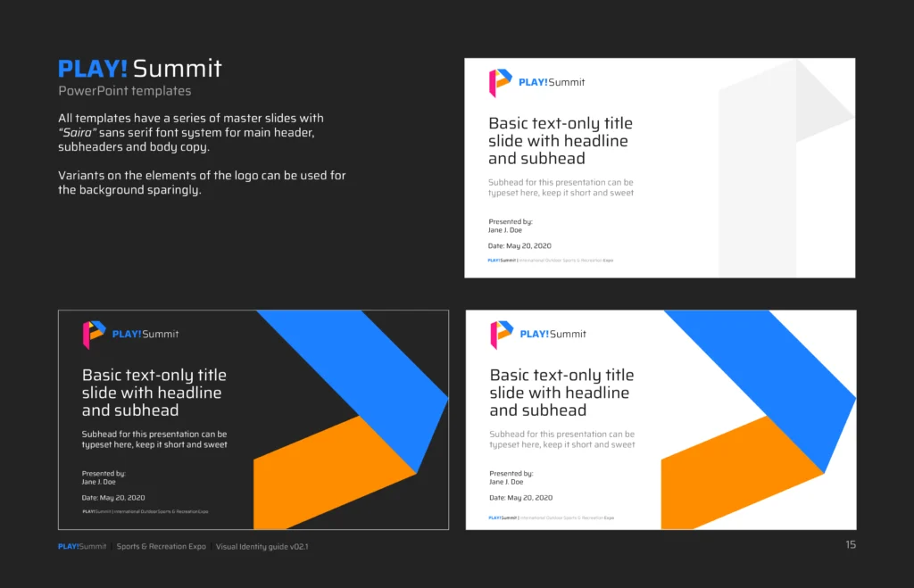Click "Jane J. Doe" in the top-right slide
This screenshot has width=914, height=588.
(x=505, y=230)
